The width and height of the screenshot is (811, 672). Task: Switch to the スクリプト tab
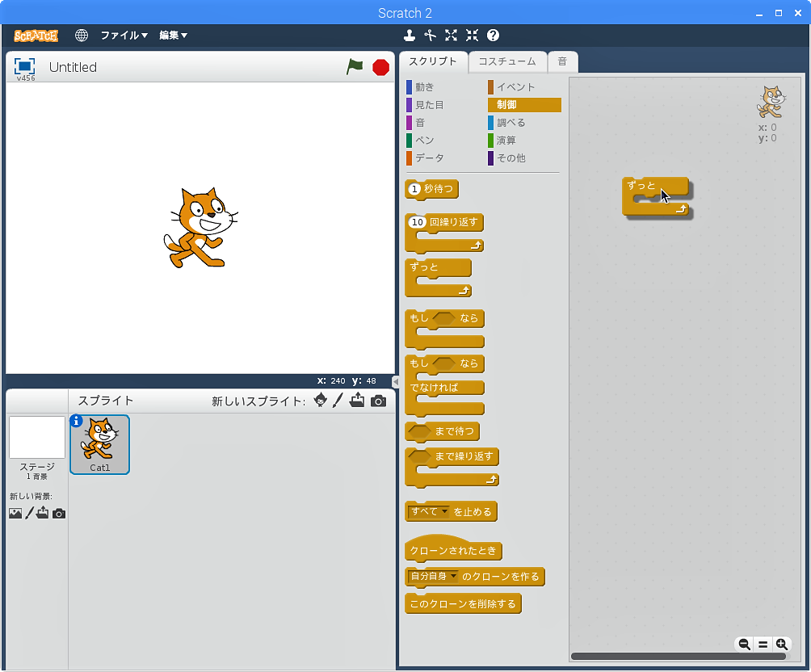click(434, 61)
